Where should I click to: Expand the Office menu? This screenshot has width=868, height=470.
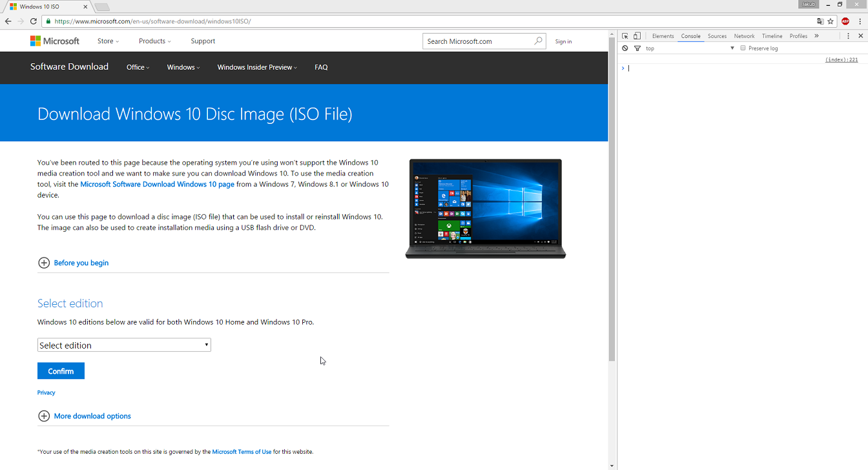tap(138, 67)
